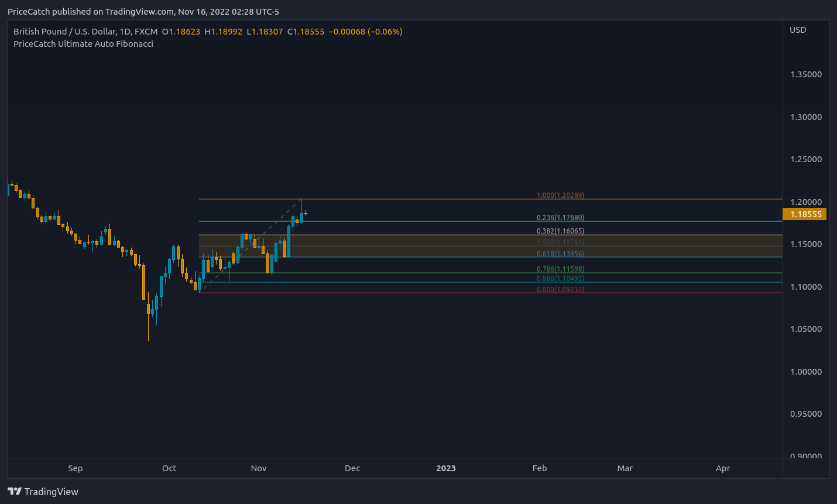Click the change value −0.00068 (−0.06%)
Image resolution: width=837 pixels, height=504 pixels.
point(365,32)
